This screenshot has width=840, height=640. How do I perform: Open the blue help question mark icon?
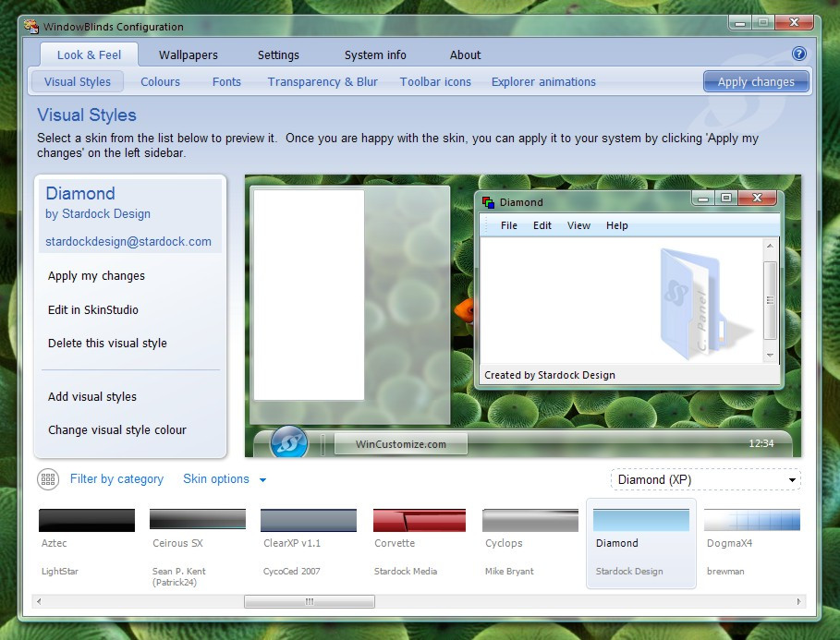pyautogui.click(x=798, y=54)
